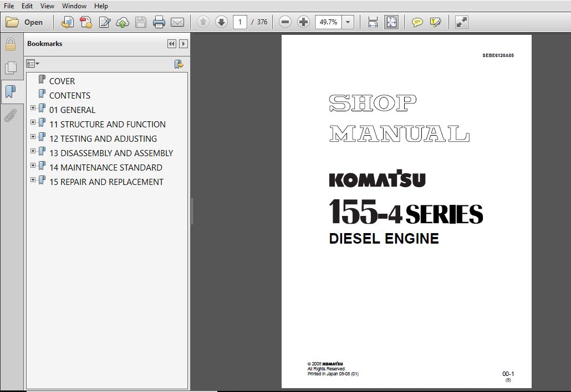Collapse the Bookmarks panel double arrow

coord(171,44)
